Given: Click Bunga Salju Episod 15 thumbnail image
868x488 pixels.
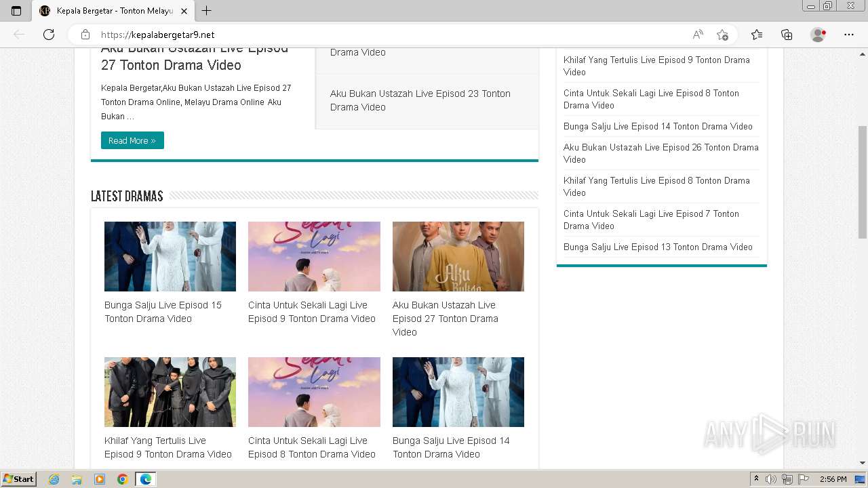Looking at the screenshot, I should pyautogui.click(x=170, y=256).
